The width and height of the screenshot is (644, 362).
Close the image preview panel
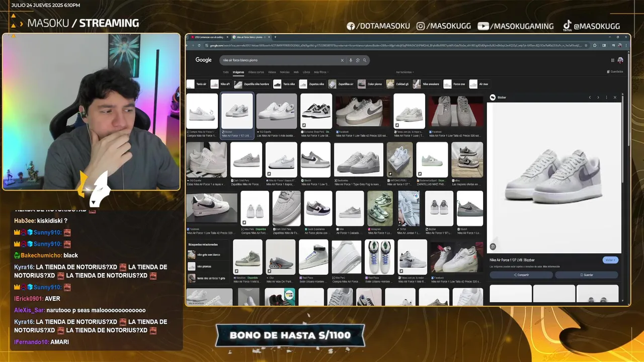click(615, 98)
